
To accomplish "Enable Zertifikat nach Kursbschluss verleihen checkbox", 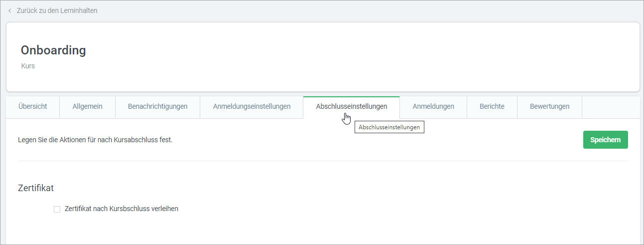I will pyautogui.click(x=57, y=209).
